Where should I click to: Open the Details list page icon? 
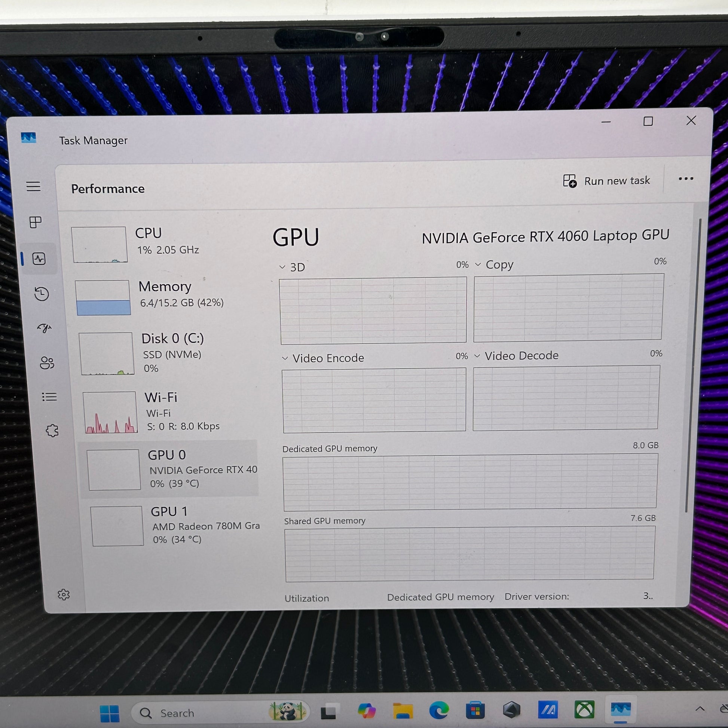(49, 397)
